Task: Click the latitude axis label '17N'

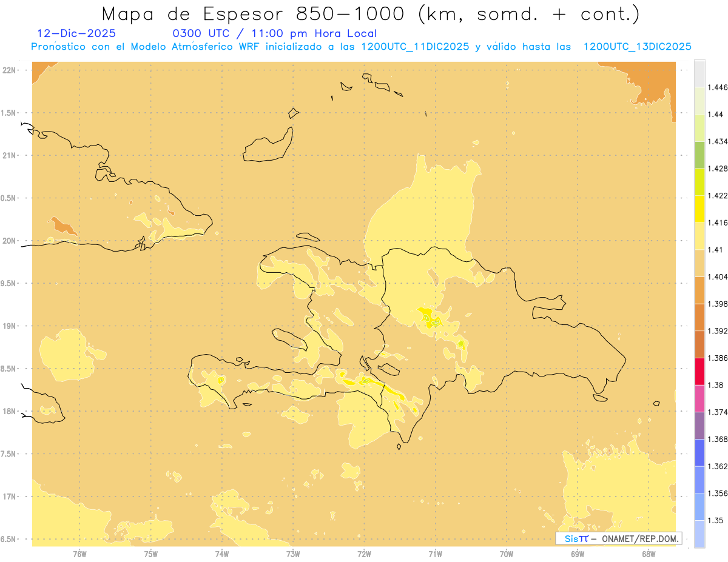Action: pyautogui.click(x=9, y=497)
